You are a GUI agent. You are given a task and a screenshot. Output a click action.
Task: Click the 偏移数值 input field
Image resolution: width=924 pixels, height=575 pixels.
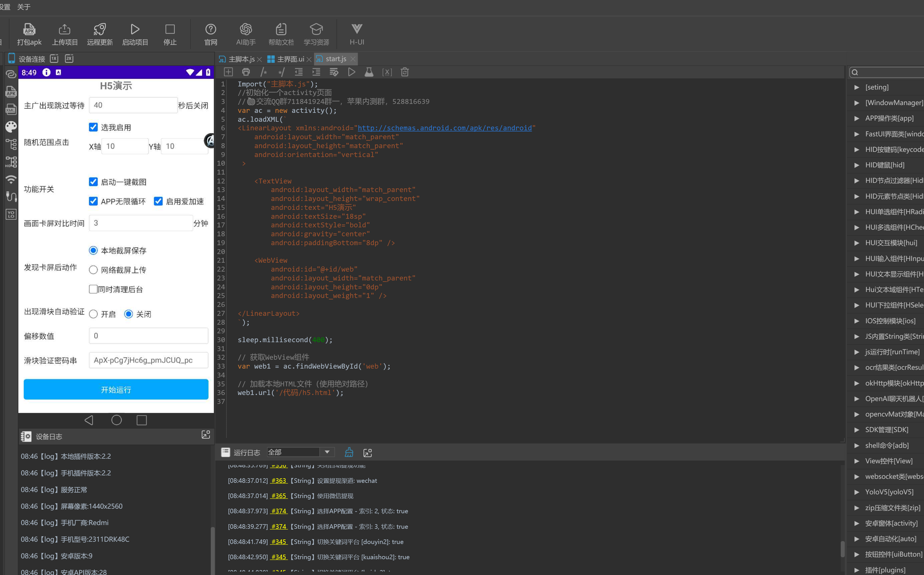tap(148, 336)
